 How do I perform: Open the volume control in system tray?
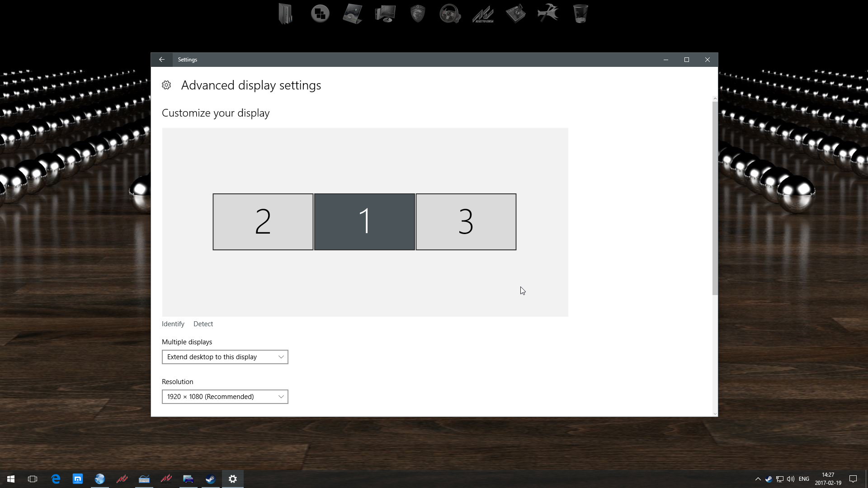pos(790,479)
